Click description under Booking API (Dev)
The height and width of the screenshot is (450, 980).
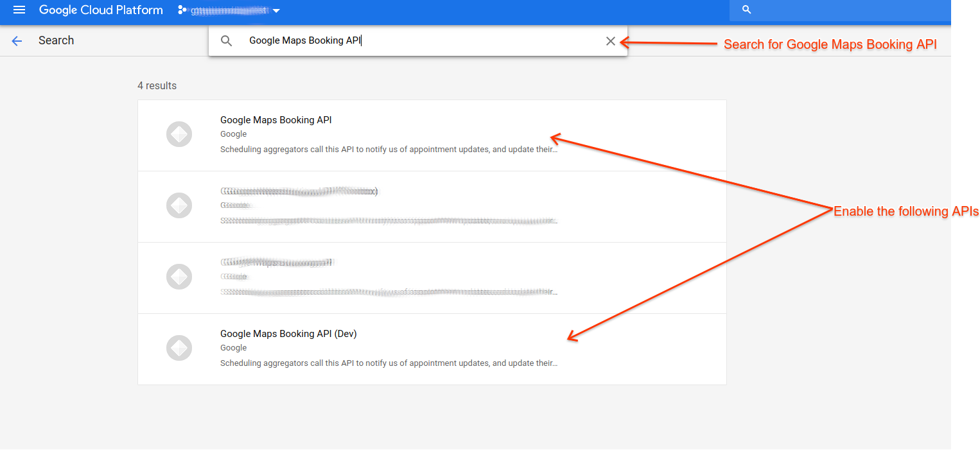389,363
